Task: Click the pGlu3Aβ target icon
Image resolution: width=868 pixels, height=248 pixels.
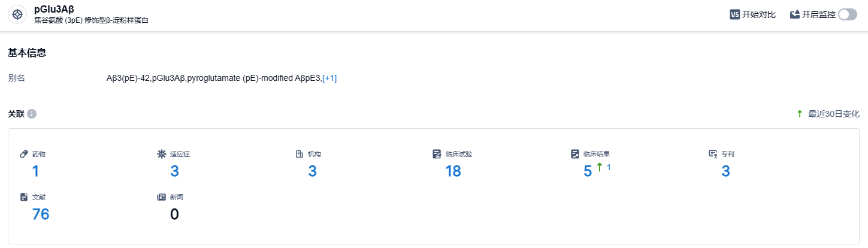Action: [x=17, y=14]
